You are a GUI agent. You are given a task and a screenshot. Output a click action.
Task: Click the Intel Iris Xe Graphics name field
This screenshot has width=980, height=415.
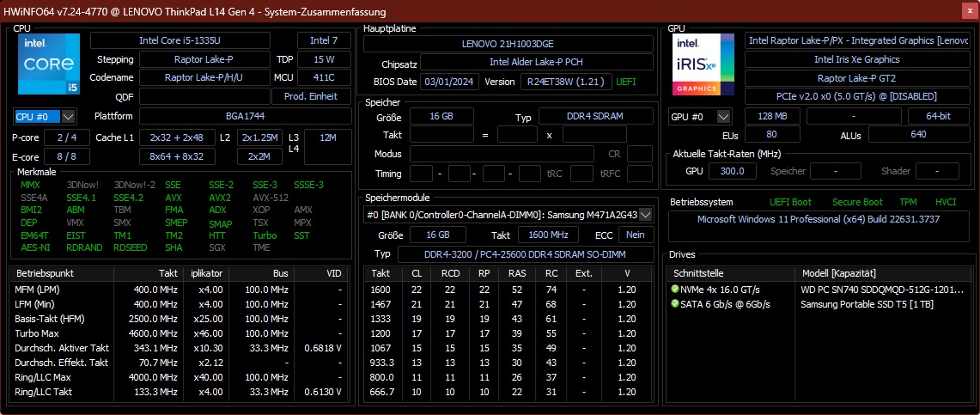[857, 59]
